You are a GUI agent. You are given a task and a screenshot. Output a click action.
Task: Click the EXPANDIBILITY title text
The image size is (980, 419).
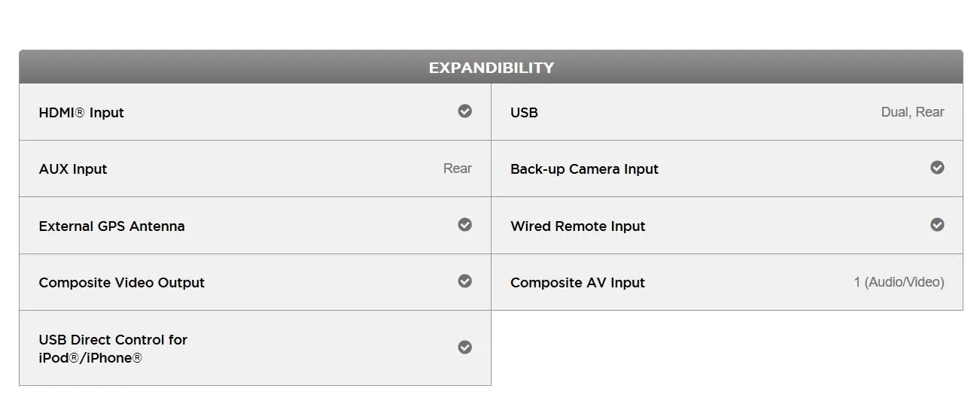coord(492,68)
